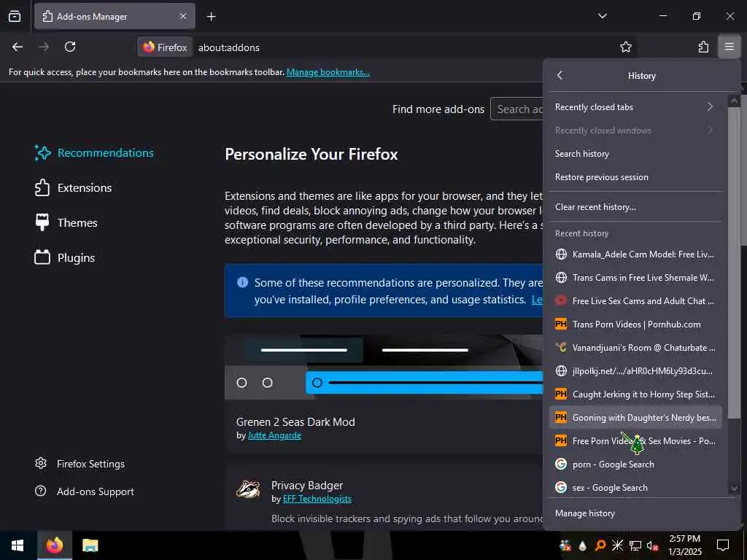Click the Privacy Badger badger icon

coord(248,489)
